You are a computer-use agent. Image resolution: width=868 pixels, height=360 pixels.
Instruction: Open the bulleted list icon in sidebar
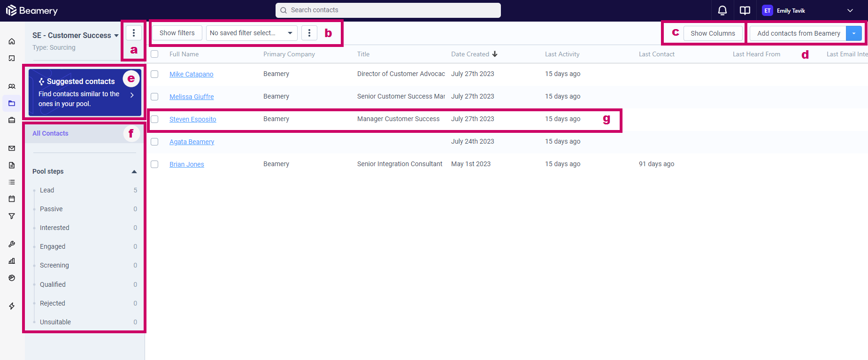pos(12,182)
